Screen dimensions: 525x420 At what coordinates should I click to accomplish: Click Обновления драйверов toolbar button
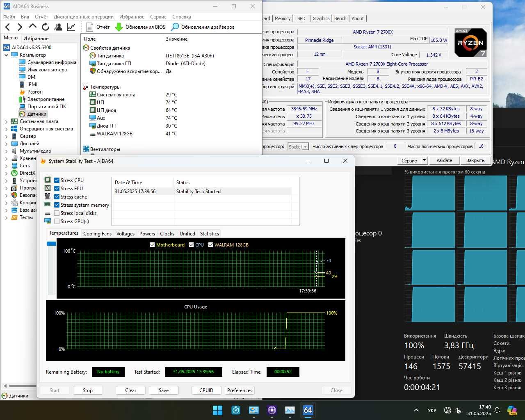click(x=203, y=27)
